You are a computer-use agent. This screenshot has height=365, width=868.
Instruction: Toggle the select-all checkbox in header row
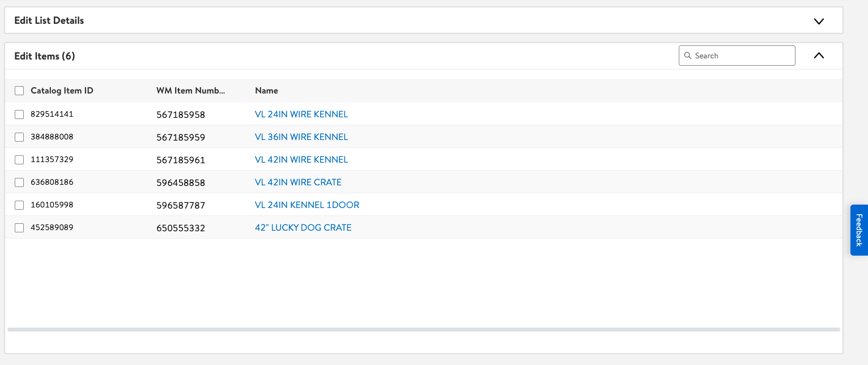point(19,91)
